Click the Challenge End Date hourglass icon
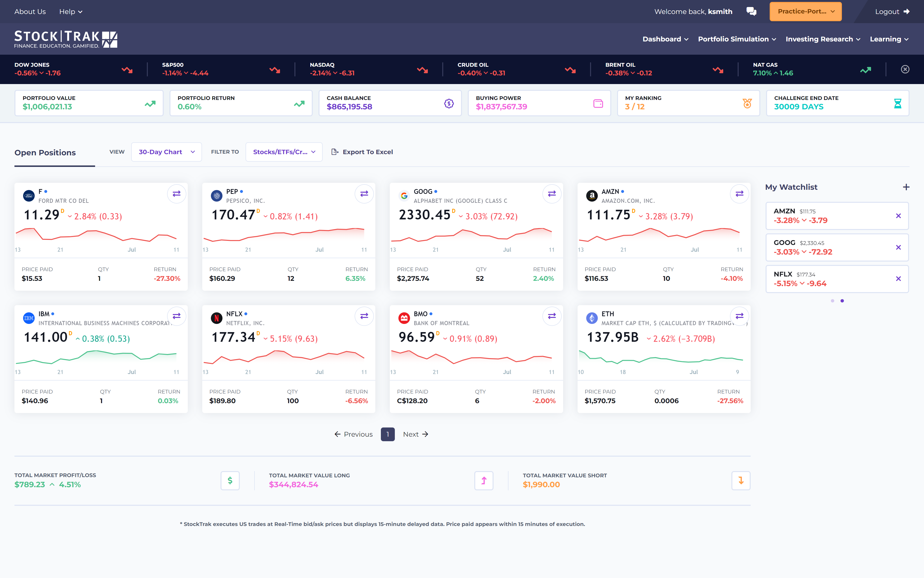 pyautogui.click(x=898, y=103)
